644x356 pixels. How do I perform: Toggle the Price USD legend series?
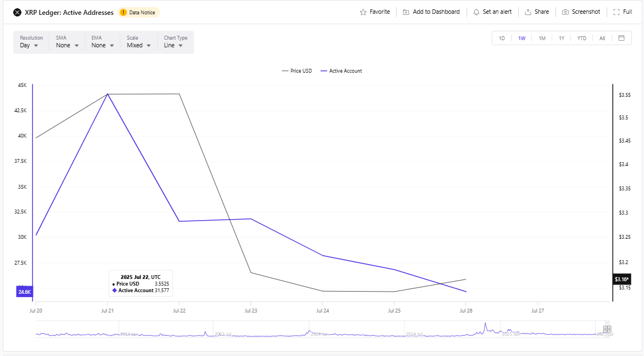(297, 71)
